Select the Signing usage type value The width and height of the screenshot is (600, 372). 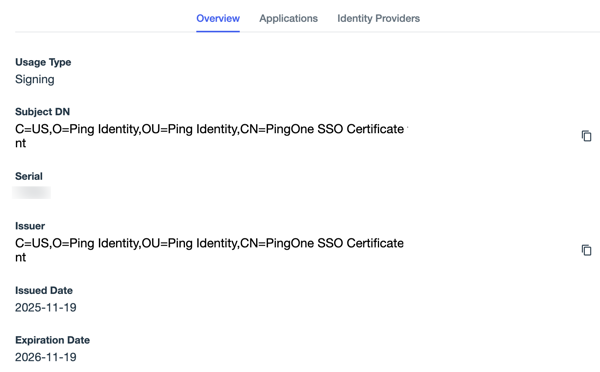35,79
